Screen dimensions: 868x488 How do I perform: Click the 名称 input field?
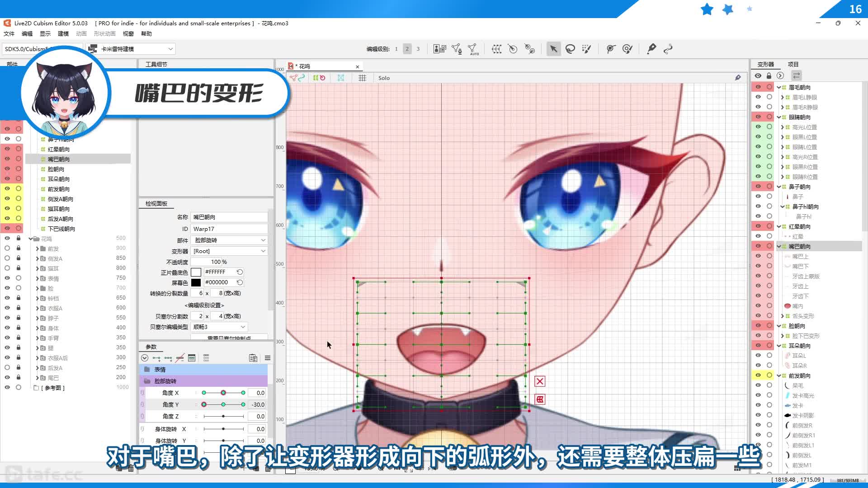coord(229,217)
